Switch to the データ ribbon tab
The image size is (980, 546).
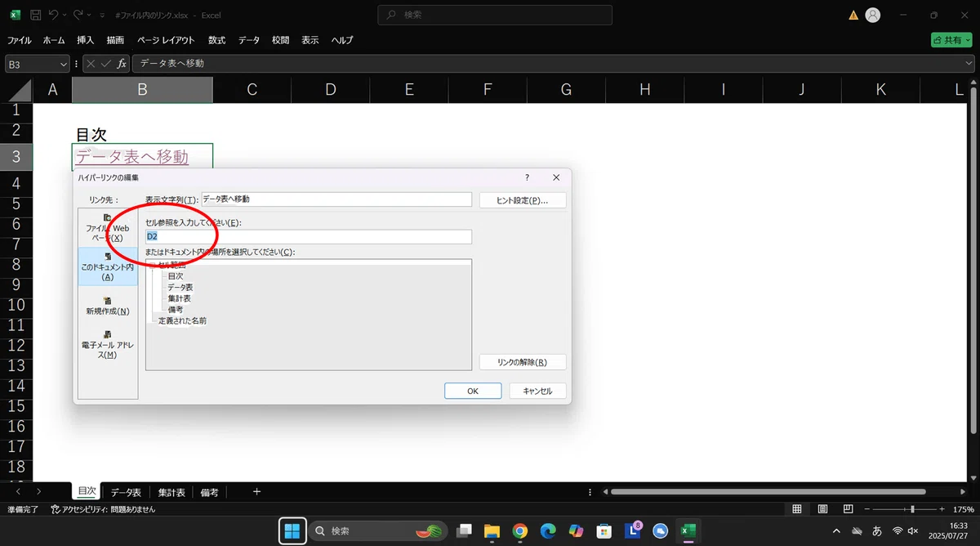coord(249,40)
